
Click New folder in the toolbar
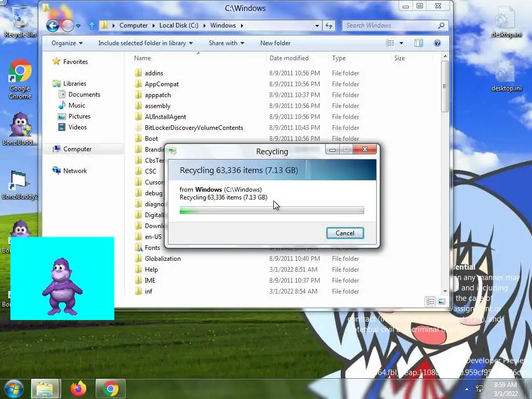(x=275, y=43)
